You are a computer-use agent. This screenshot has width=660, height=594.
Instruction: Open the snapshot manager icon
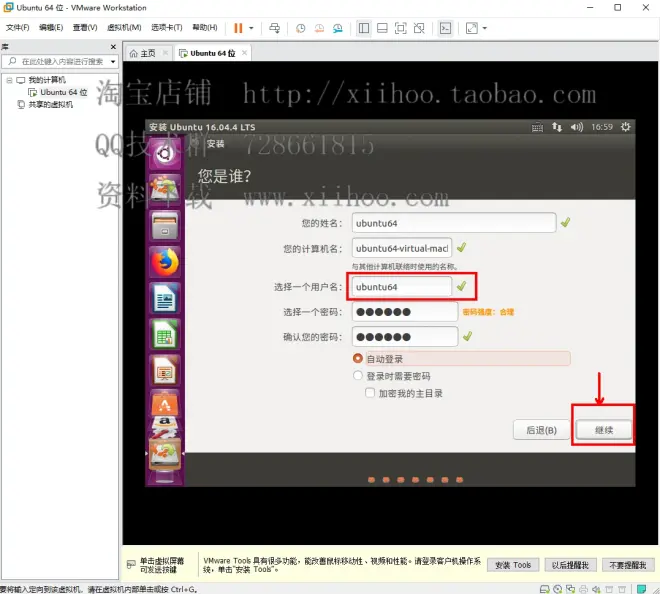[x=338, y=28]
